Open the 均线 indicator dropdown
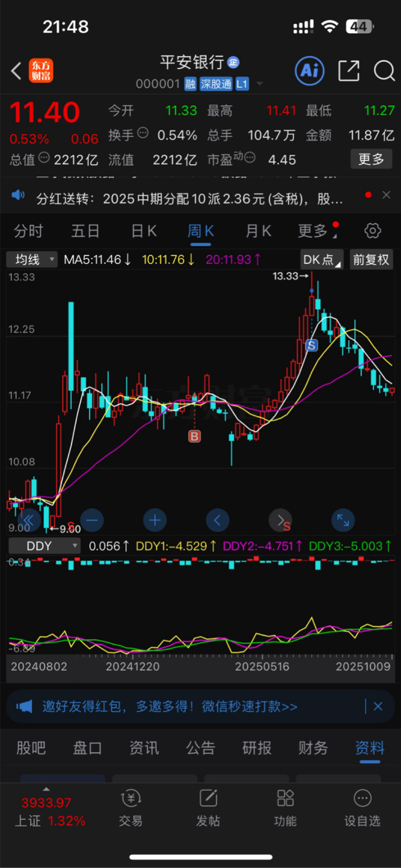Screen dimensions: 401x868 pyautogui.click(x=32, y=259)
